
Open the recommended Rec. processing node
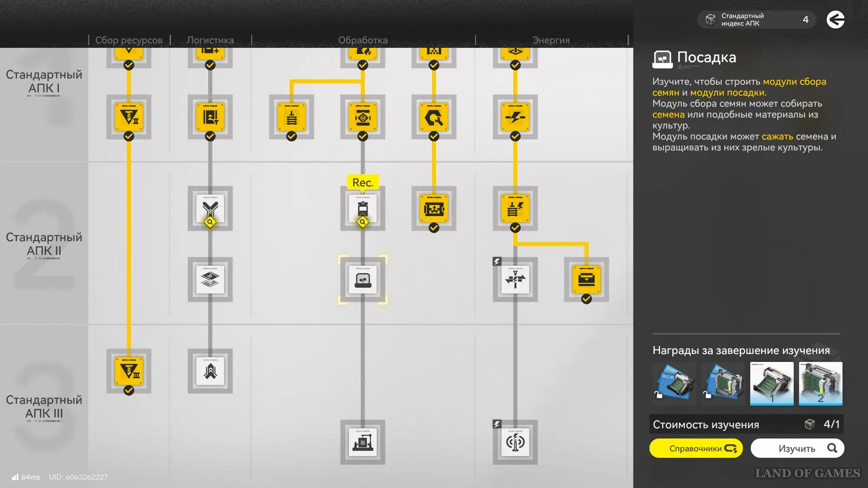tap(363, 209)
